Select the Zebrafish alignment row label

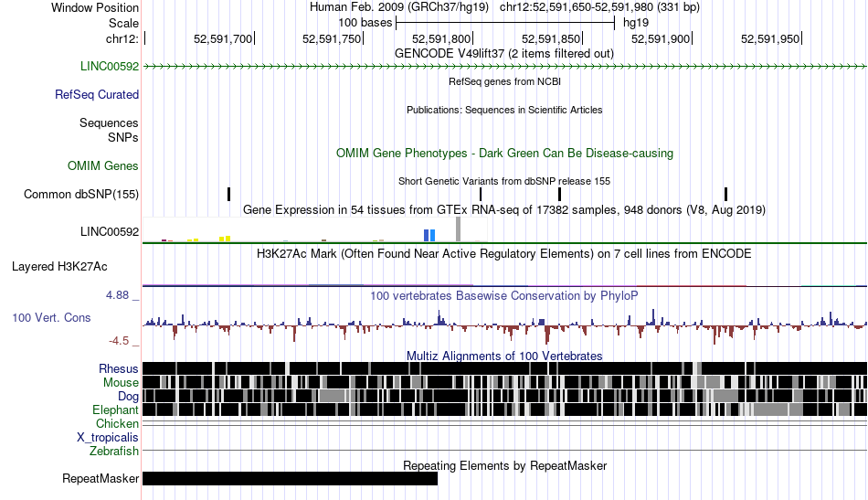tap(114, 452)
